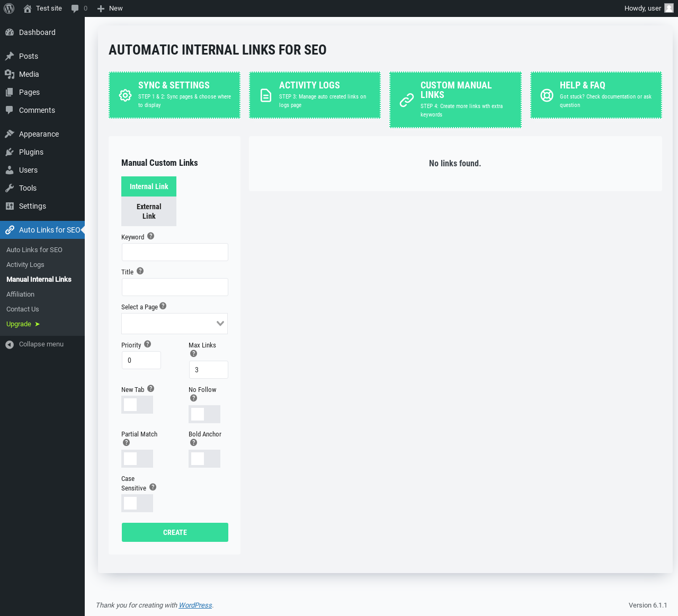Viewport: 678px width, 616px height.
Task: Click the Appearance paintbrush icon
Action: coord(10,134)
